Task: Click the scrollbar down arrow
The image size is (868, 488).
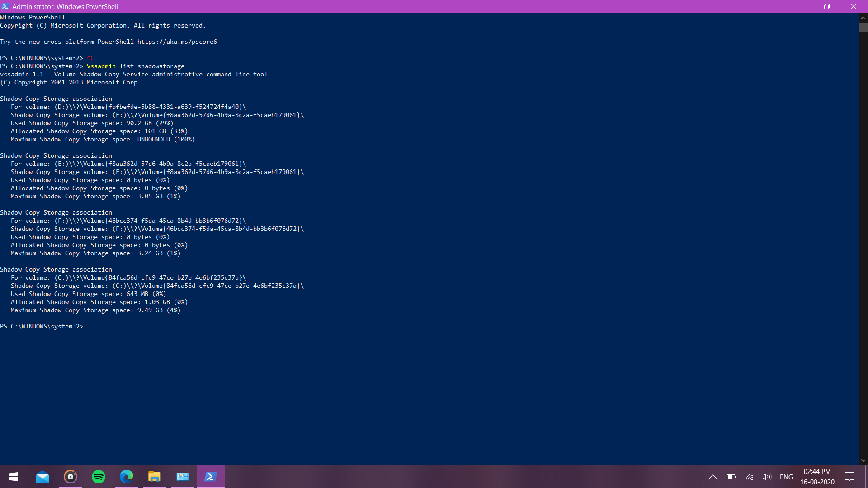Action: (x=863, y=460)
